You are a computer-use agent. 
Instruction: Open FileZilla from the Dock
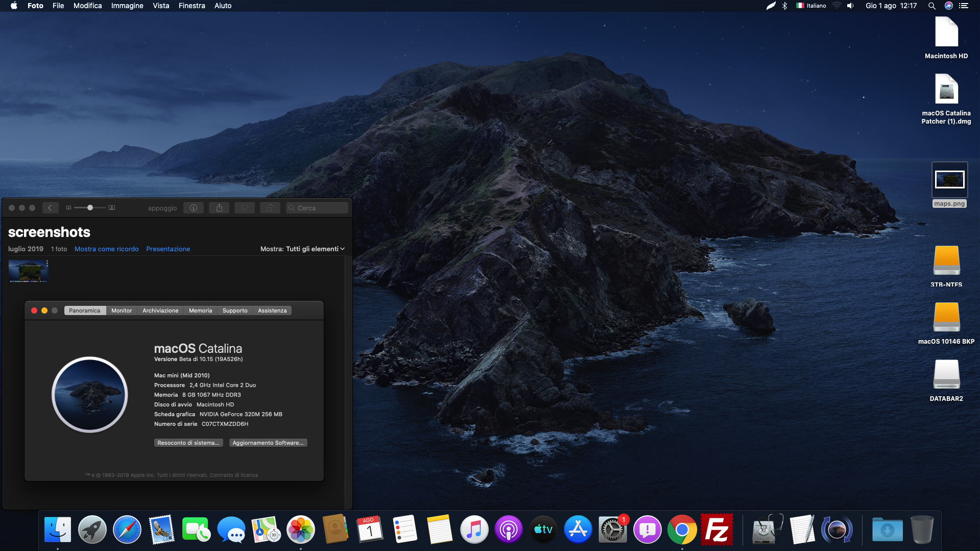(716, 530)
